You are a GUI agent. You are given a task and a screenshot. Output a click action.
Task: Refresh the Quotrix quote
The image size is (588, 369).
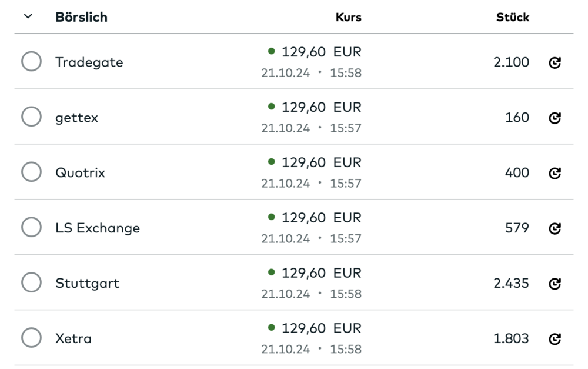point(554,173)
